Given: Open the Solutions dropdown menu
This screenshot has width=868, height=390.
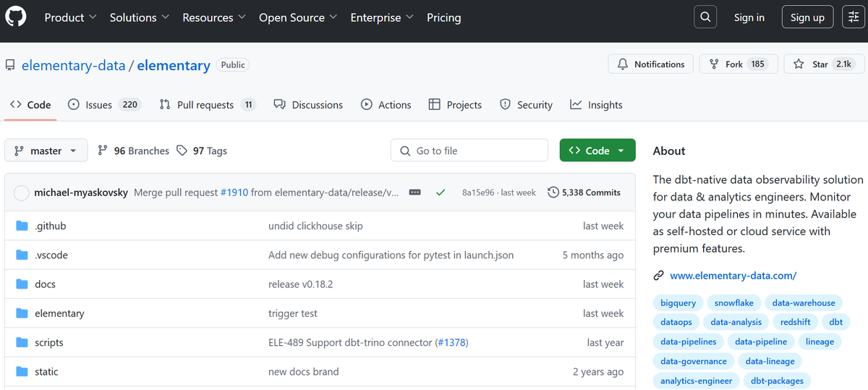Looking at the screenshot, I should [140, 17].
